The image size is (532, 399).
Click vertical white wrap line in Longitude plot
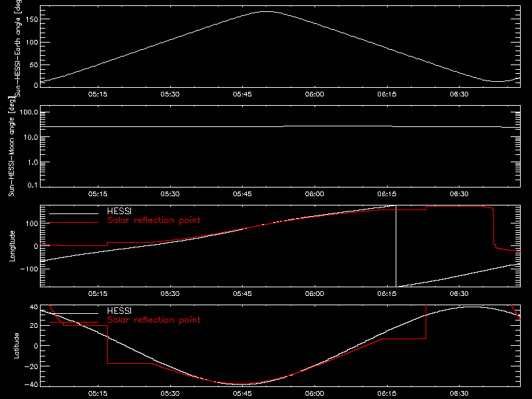(396, 246)
